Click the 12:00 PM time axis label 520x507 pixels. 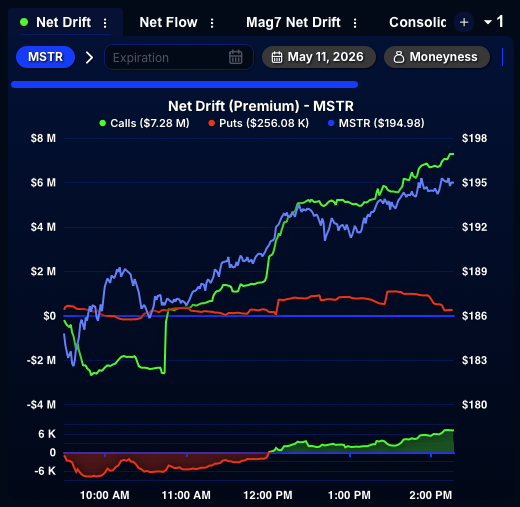[268, 495]
